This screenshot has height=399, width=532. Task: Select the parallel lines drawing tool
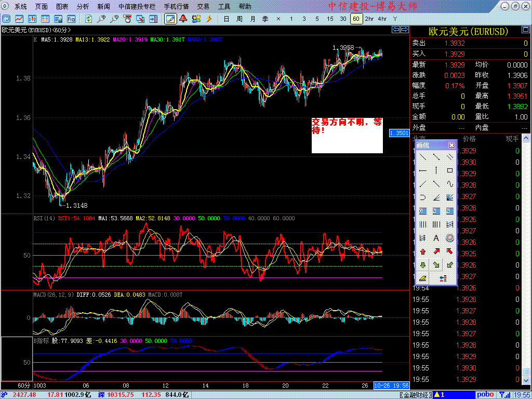pos(450,157)
